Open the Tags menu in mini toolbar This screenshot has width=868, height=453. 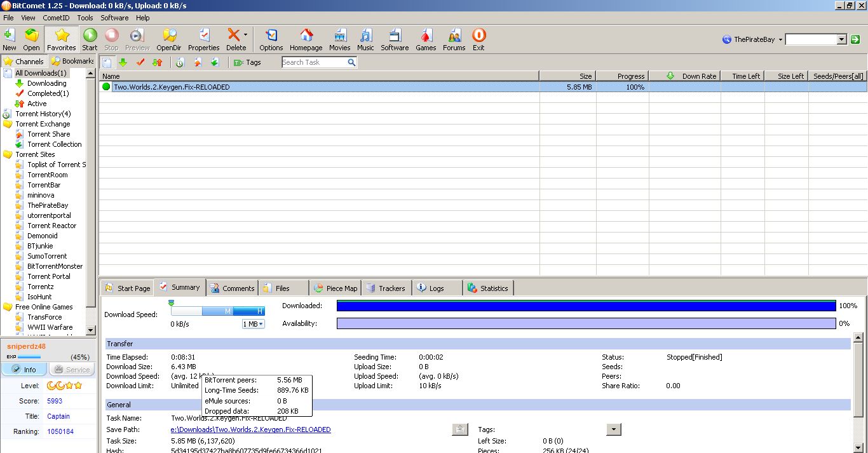[247, 62]
